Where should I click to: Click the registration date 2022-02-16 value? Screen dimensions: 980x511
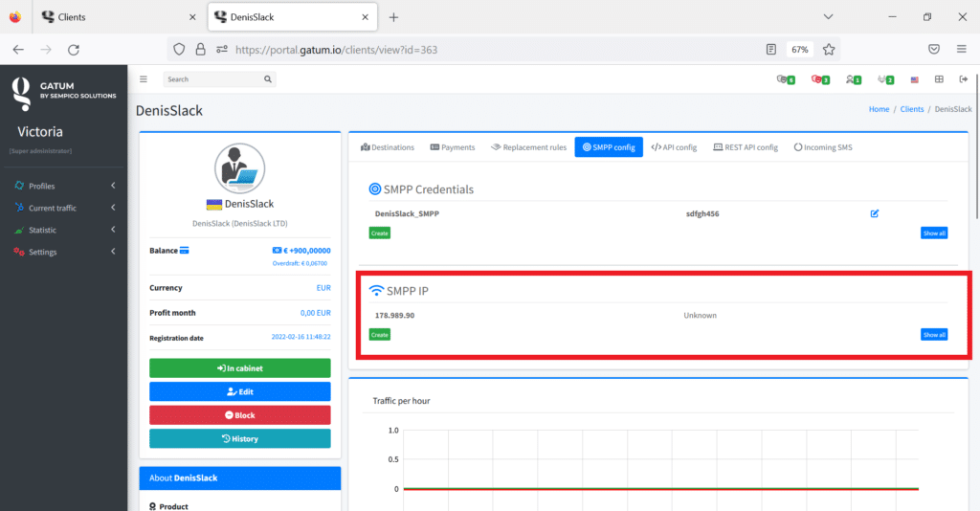pos(301,337)
